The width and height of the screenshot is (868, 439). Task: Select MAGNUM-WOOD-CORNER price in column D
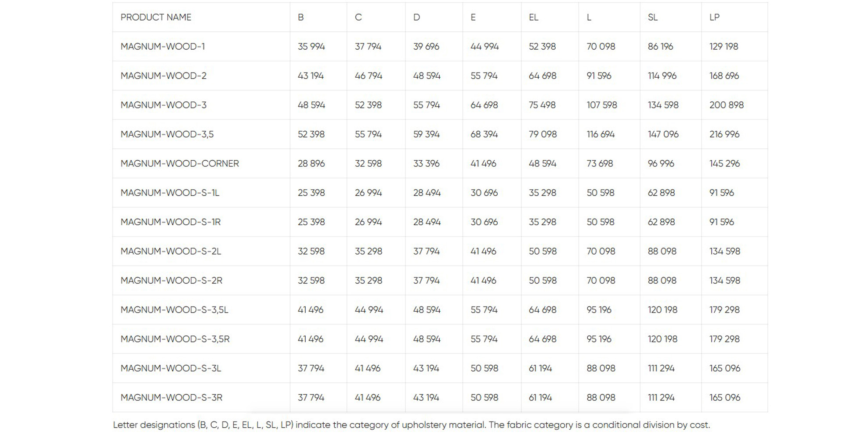426,163
